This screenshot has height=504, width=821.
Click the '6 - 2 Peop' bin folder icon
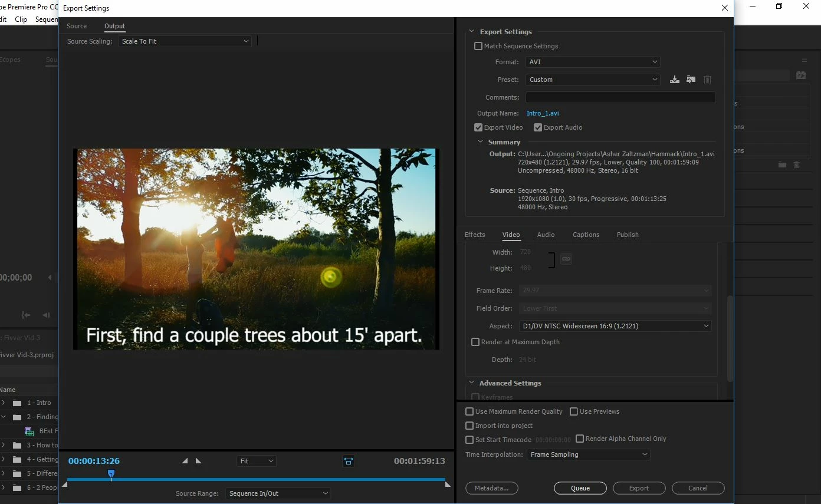17,487
